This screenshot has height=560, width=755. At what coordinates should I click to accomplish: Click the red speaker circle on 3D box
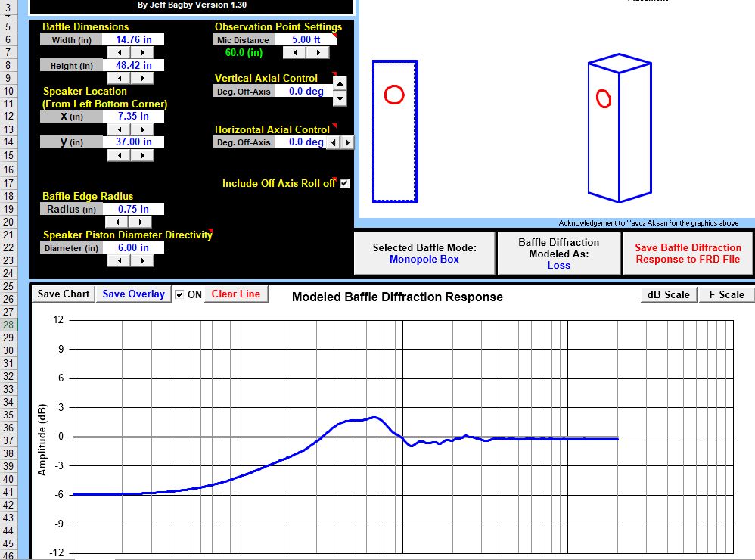[x=604, y=98]
